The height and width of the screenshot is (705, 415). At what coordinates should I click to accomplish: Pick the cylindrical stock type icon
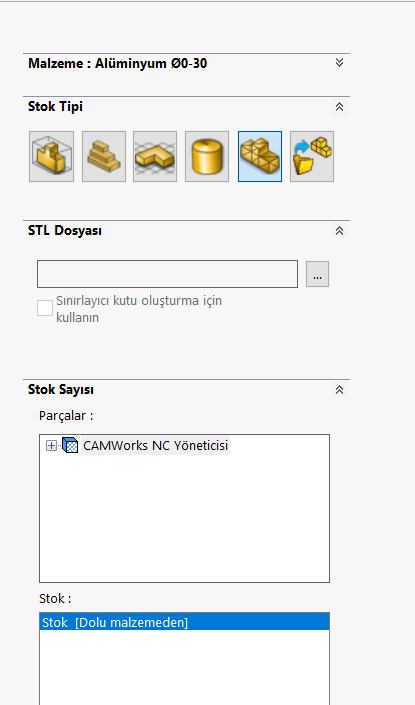[x=207, y=156]
